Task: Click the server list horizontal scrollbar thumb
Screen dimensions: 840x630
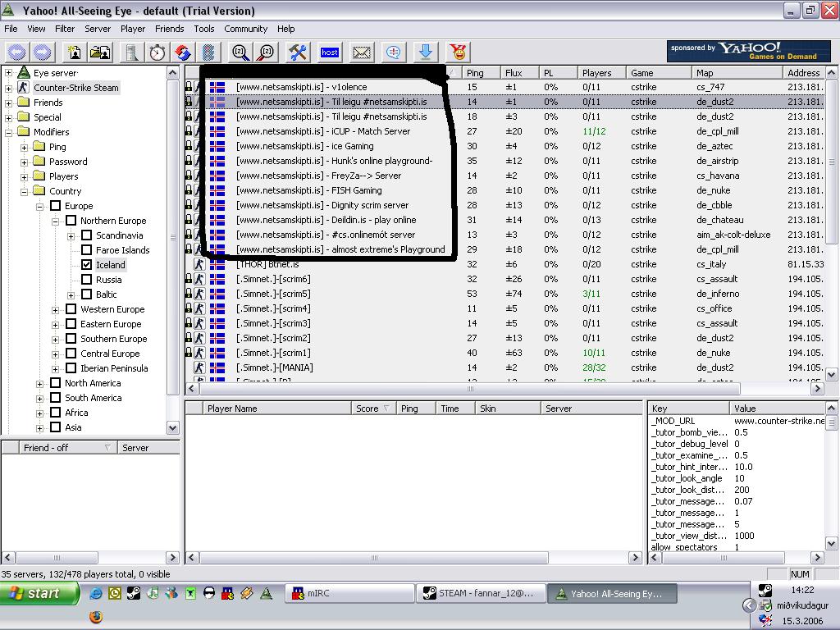Action: 470,389
